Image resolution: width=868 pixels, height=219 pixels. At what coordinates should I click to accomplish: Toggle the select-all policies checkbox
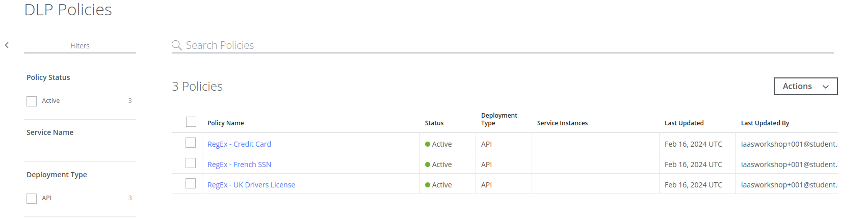coord(191,122)
